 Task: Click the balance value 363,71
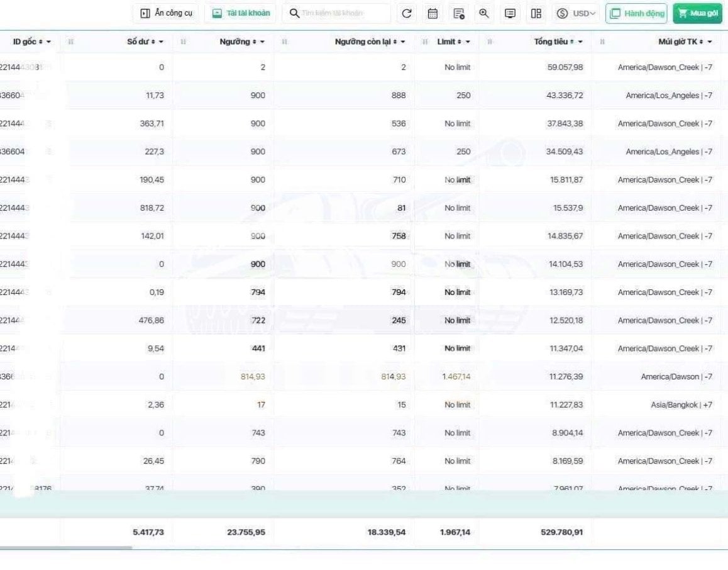click(152, 123)
